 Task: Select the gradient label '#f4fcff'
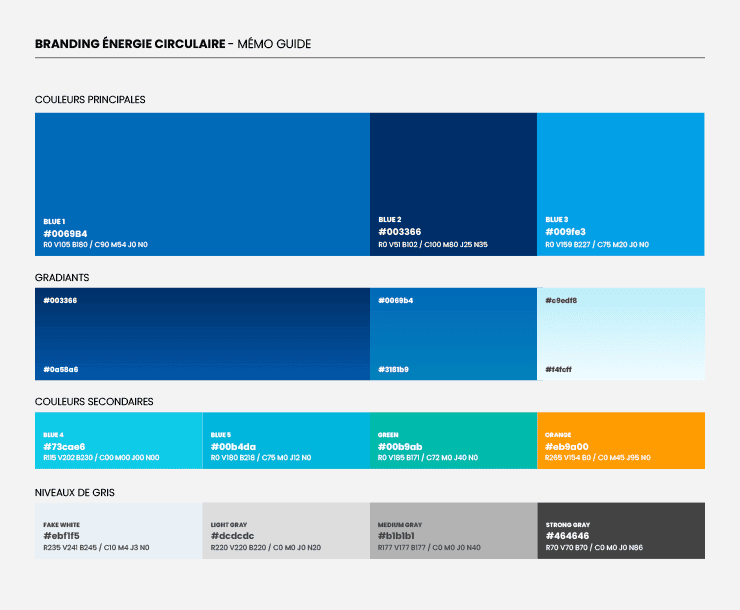point(558,369)
